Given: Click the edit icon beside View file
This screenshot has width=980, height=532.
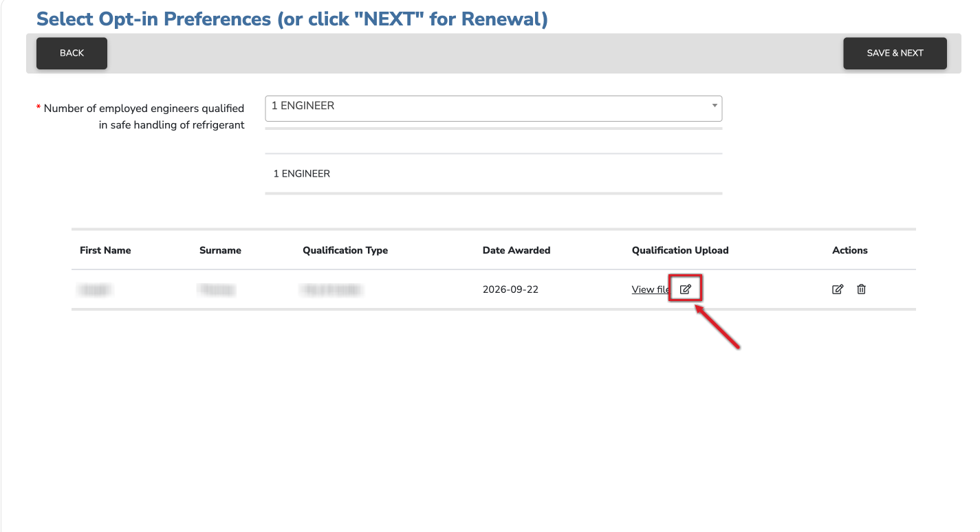Looking at the screenshot, I should [685, 289].
